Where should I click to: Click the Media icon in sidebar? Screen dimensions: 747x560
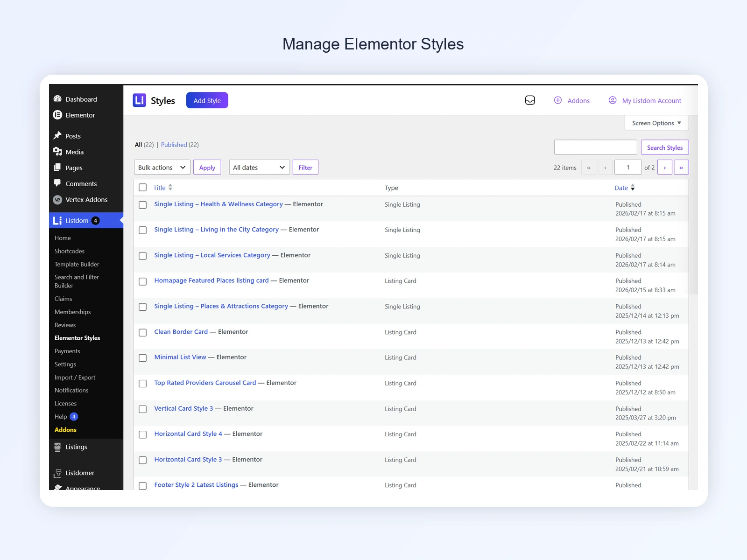point(57,152)
